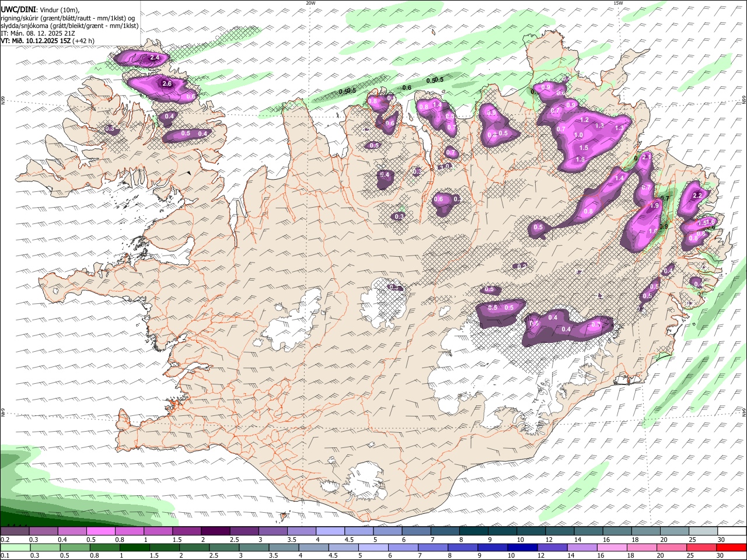Click the 25 label under the upper scale

pyautogui.click(x=692, y=540)
